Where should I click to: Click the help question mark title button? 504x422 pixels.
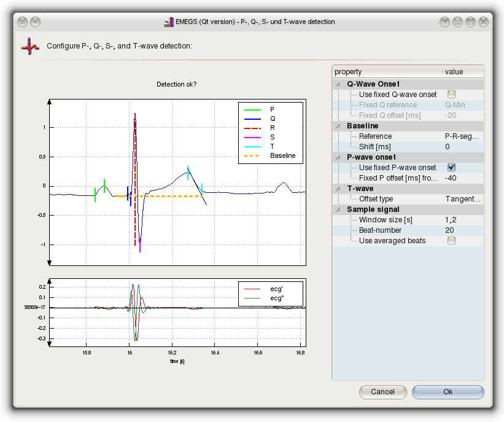(444, 21)
